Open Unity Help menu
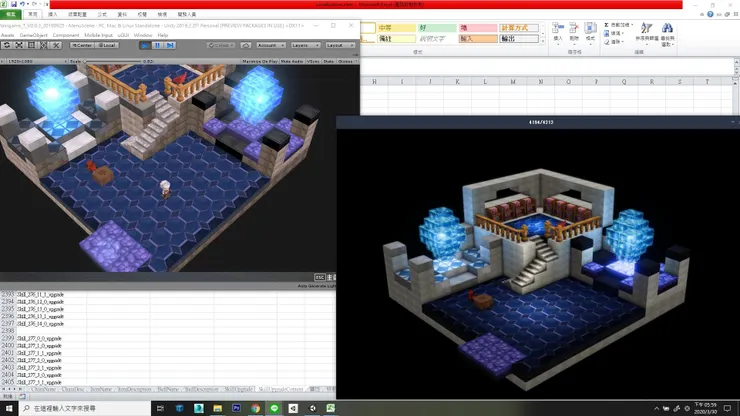The width and height of the screenshot is (740, 416). [x=163, y=35]
